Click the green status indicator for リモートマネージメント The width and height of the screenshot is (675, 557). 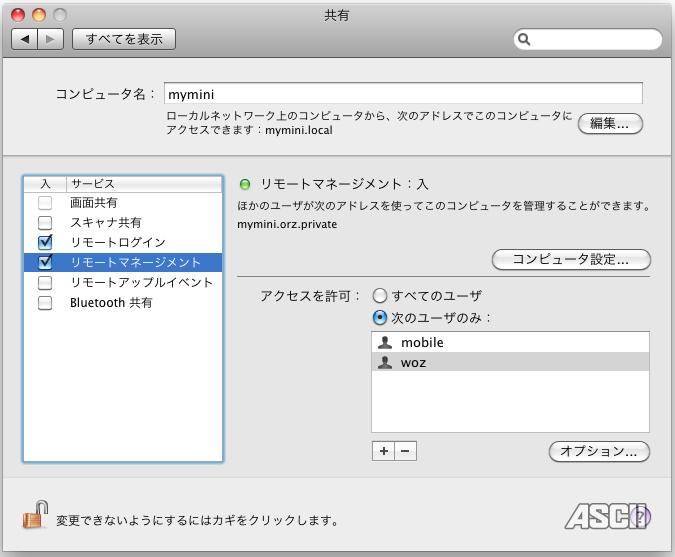[245, 184]
